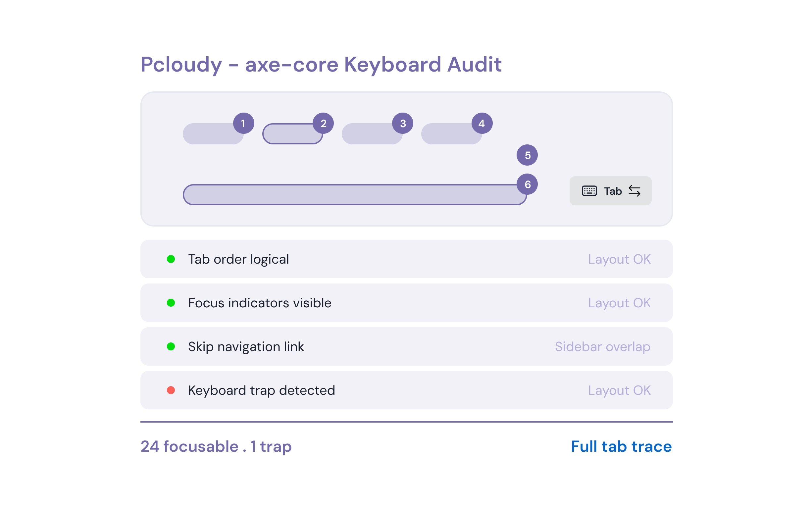Viewport: 812px width, 514px height.
Task: Select the Focus indicators visible row
Action: click(407, 303)
